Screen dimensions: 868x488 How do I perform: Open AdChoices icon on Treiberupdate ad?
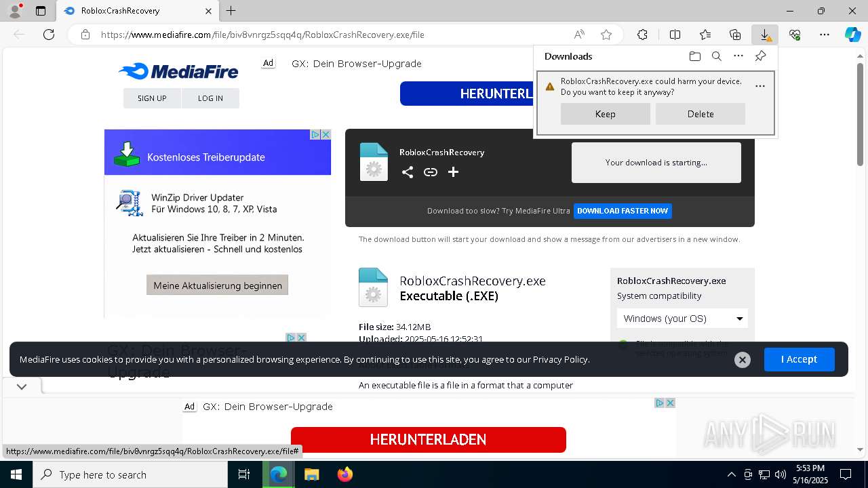point(315,134)
